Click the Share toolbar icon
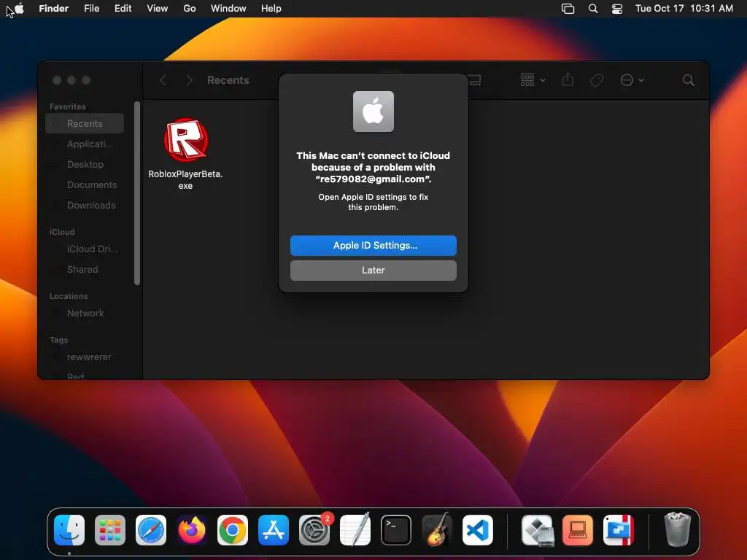 tap(568, 79)
